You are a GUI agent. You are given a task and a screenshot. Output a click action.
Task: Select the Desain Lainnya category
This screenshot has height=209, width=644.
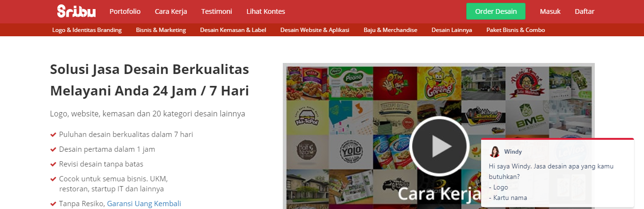coord(452,30)
